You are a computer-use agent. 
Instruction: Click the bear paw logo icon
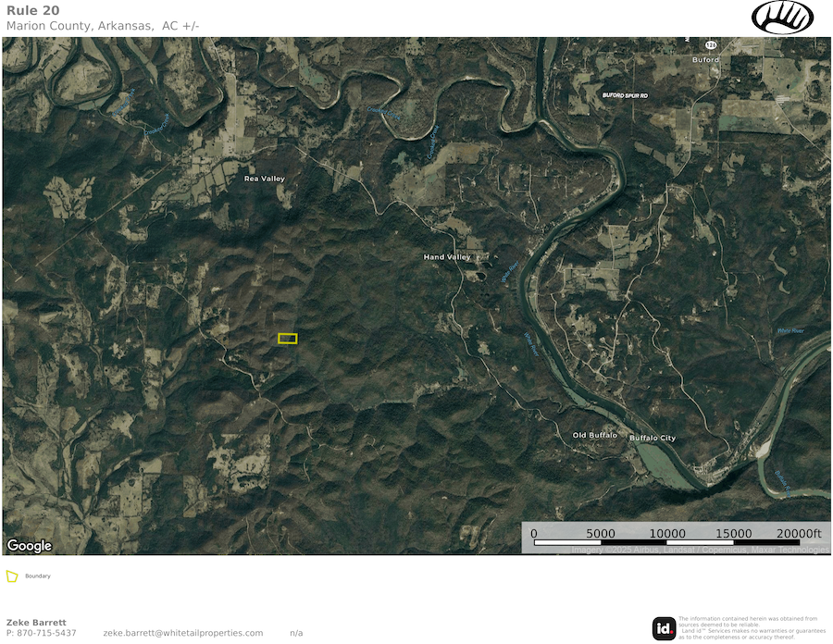782,18
